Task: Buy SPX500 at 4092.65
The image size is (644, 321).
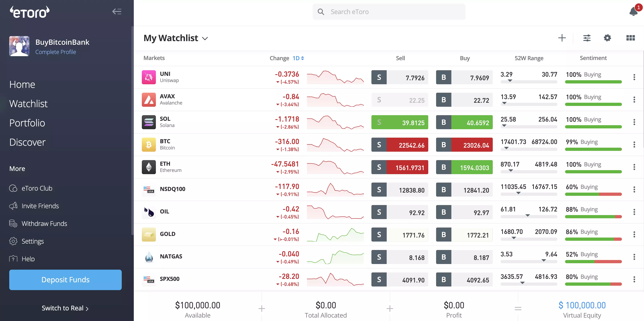Action: (x=464, y=279)
